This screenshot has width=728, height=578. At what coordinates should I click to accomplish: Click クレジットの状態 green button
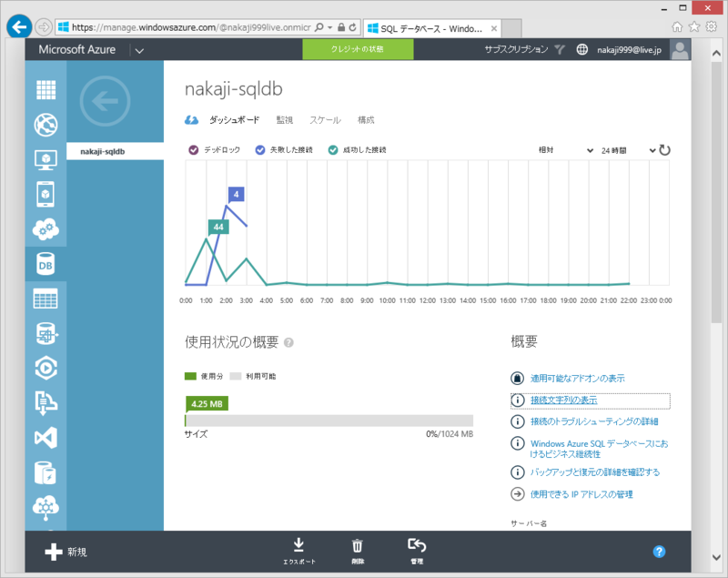358,49
